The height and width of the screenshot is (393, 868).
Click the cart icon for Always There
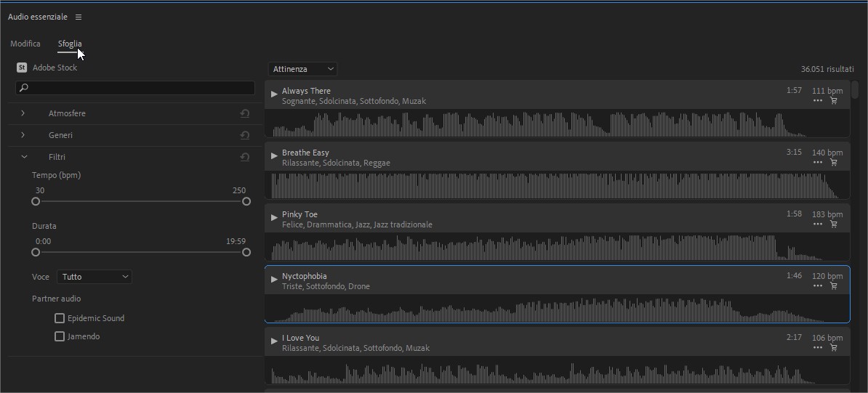click(x=834, y=101)
